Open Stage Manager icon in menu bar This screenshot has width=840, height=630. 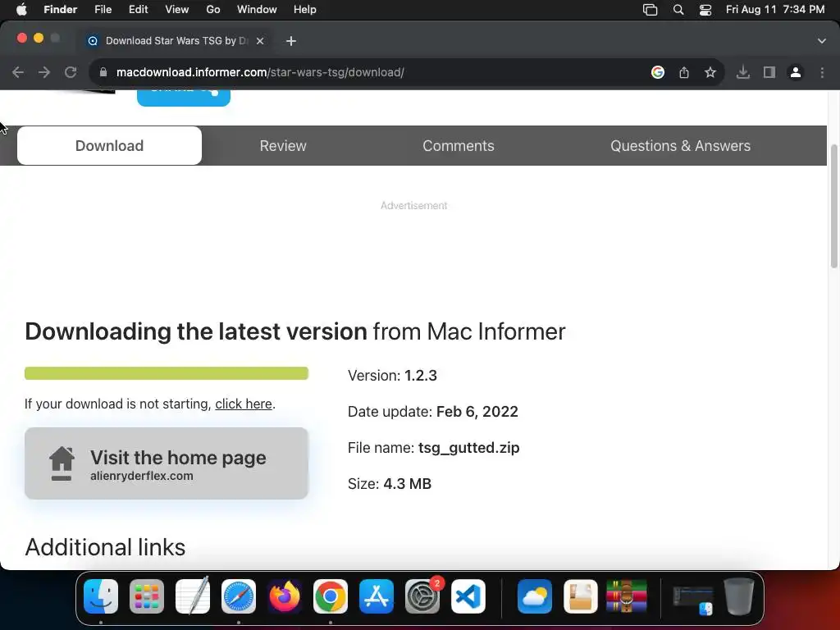point(650,10)
